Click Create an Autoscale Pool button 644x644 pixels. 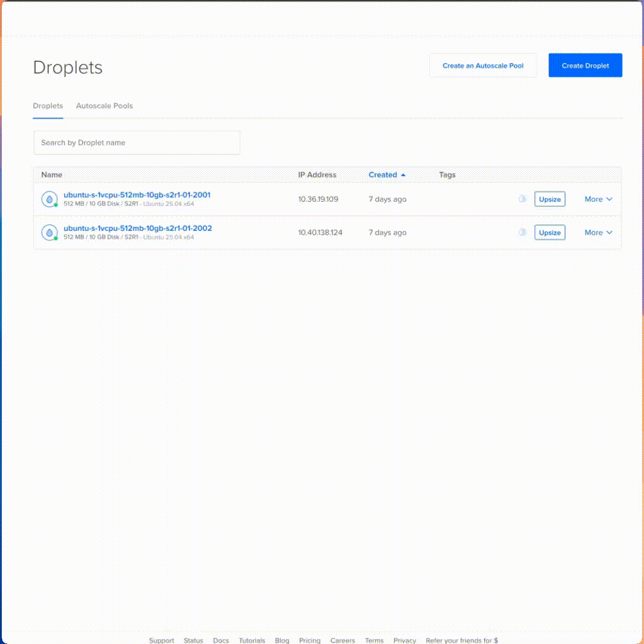[483, 66]
